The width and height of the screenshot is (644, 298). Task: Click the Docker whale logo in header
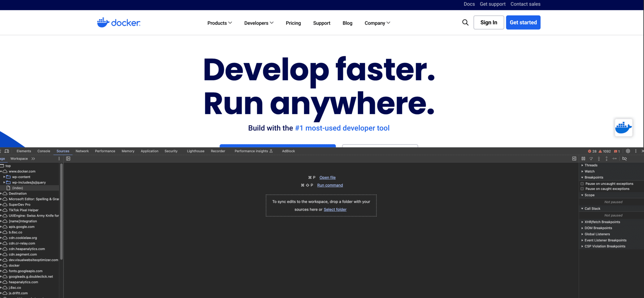click(119, 23)
